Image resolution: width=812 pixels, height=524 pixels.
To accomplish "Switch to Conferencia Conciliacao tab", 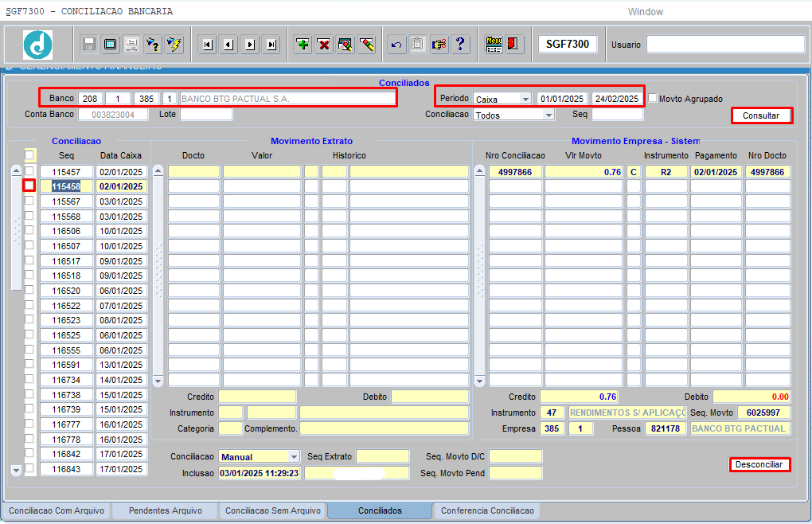I will [x=487, y=510].
